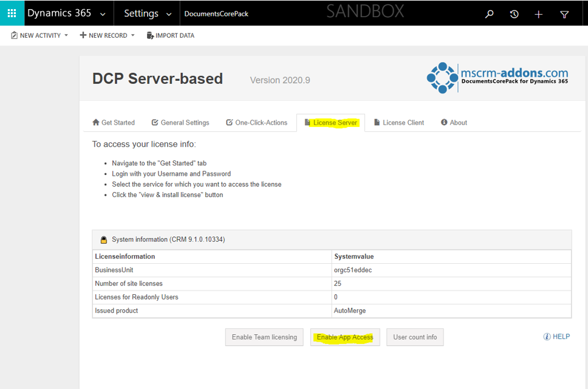Click the help info icon
This screenshot has height=389, width=588.
(547, 337)
